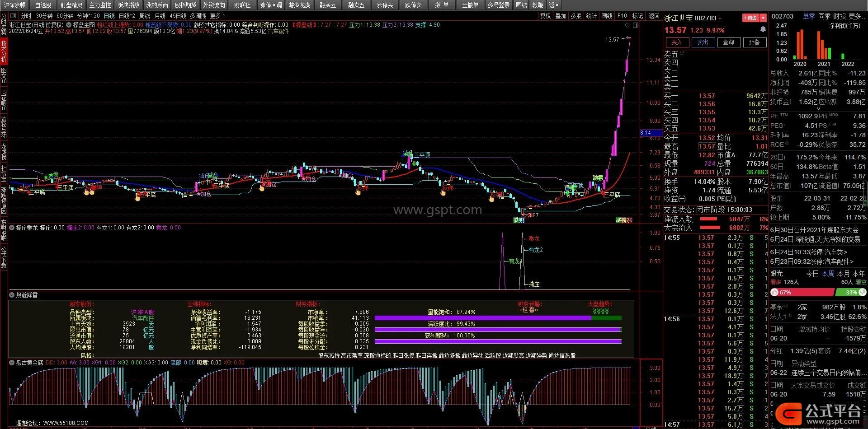Open 自选股 from top toolbar
The height and width of the screenshot is (429, 868).
pyautogui.click(x=43, y=5)
